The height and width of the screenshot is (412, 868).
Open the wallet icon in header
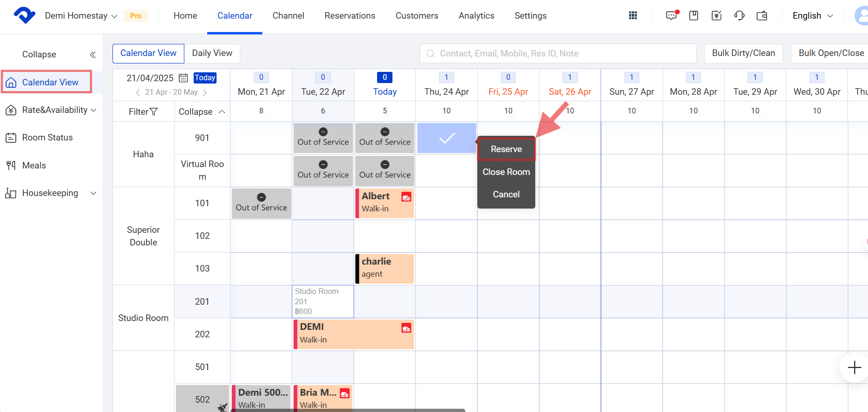762,15
